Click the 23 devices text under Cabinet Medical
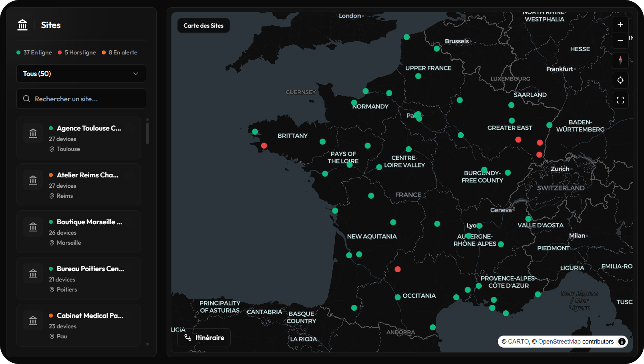This screenshot has height=364, width=644. click(62, 326)
